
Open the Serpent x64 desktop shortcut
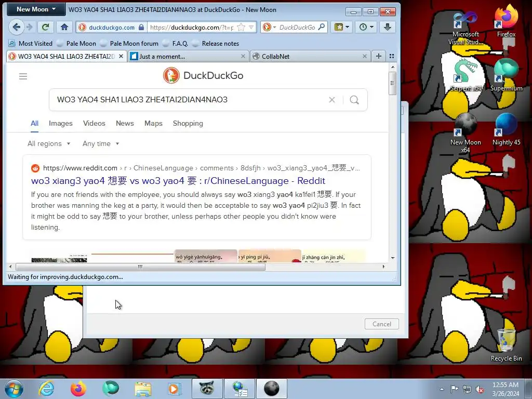[465, 75]
